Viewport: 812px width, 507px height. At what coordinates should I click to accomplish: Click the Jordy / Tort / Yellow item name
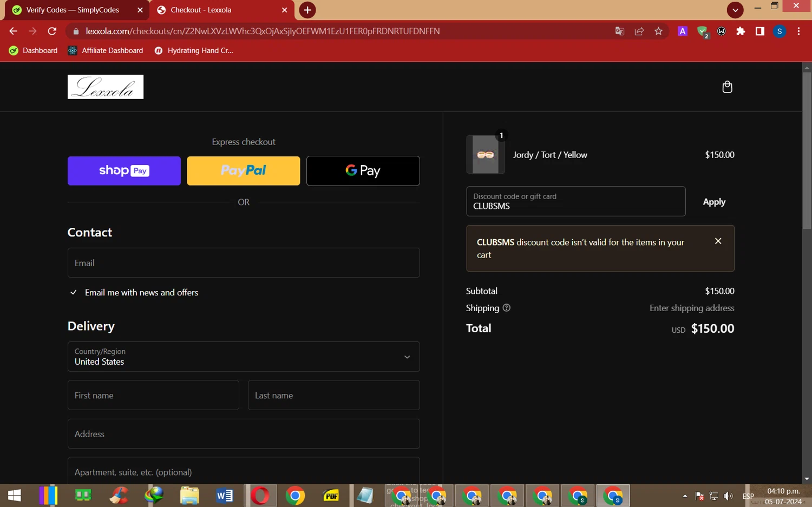pos(550,155)
